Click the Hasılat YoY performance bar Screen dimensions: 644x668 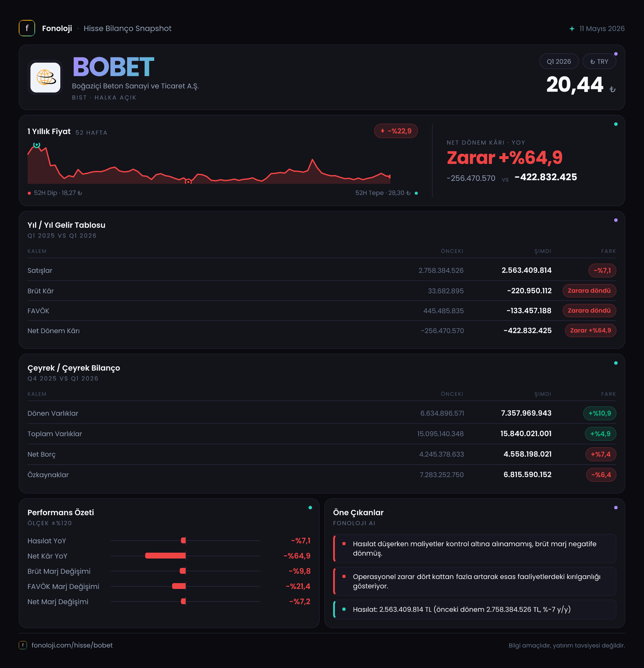[183, 540]
